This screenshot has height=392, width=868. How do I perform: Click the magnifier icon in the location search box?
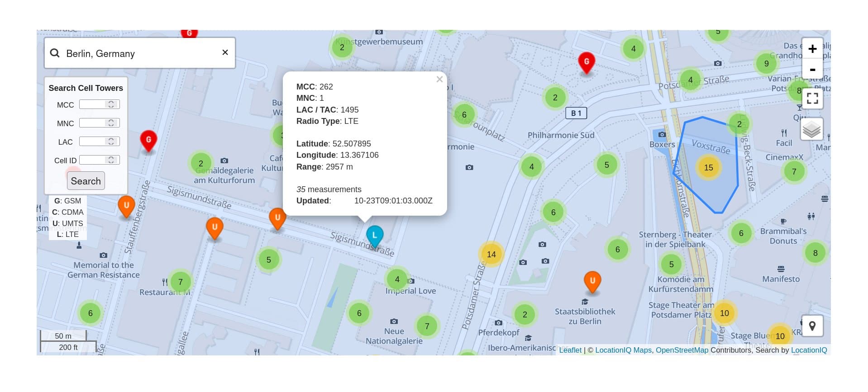pyautogui.click(x=55, y=53)
